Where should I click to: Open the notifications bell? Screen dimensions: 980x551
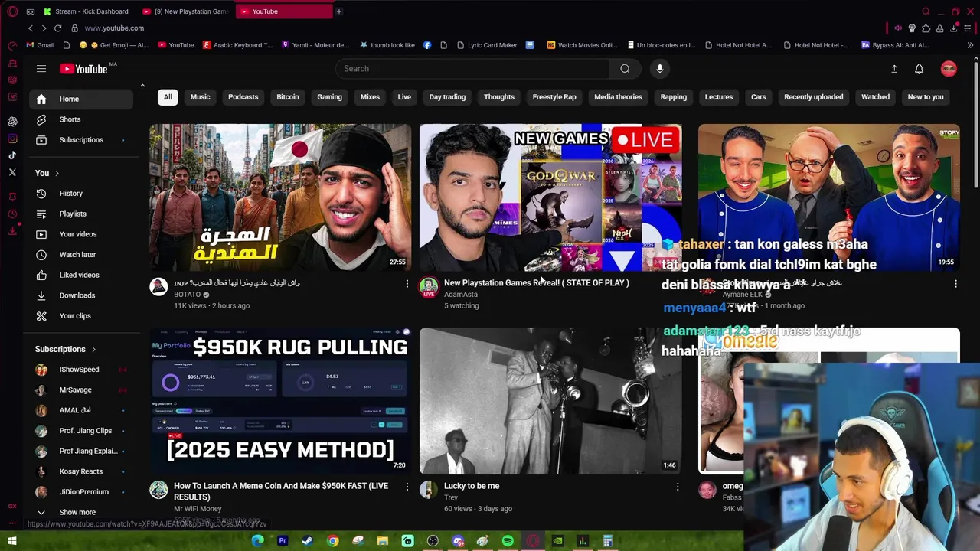point(920,69)
